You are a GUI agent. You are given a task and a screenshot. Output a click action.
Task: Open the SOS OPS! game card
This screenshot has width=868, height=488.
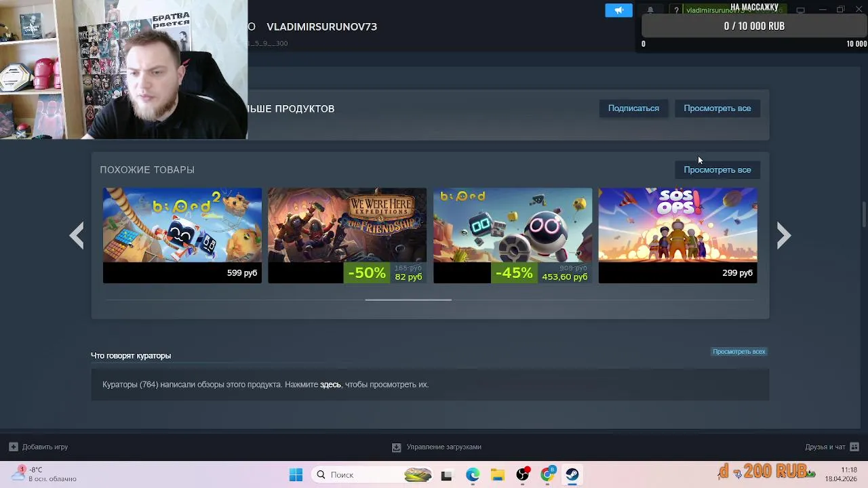coord(677,235)
